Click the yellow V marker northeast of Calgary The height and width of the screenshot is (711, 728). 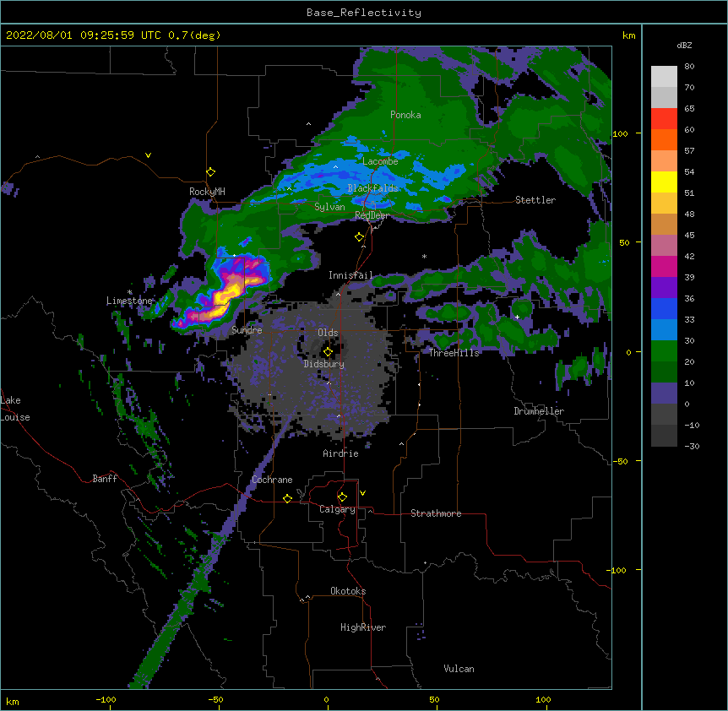click(362, 493)
